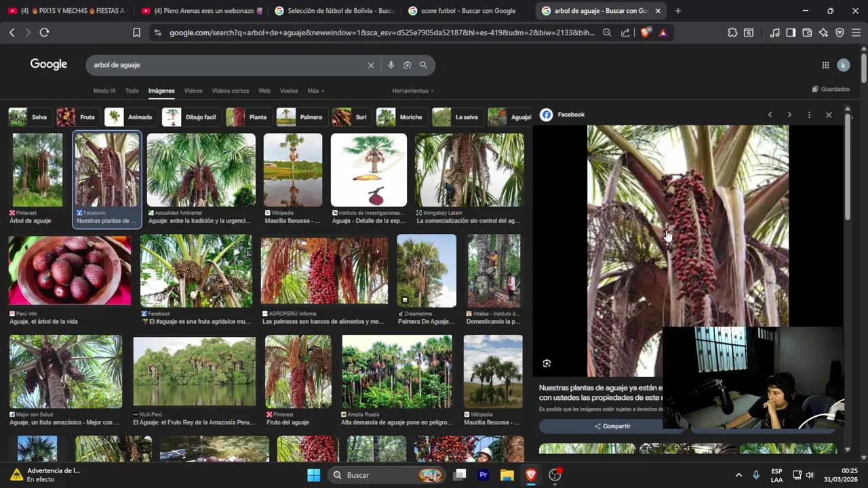Go back using the browser back arrow

(x=12, y=33)
